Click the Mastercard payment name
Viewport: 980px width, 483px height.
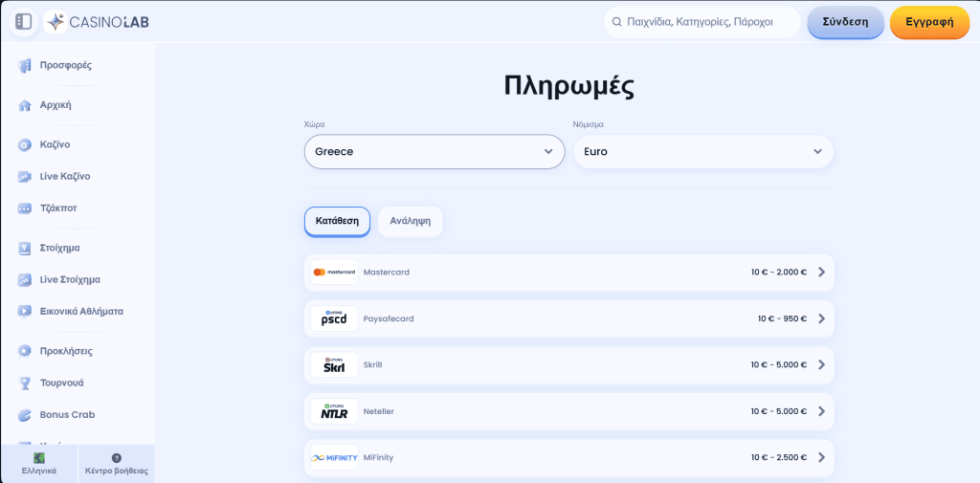pos(387,273)
